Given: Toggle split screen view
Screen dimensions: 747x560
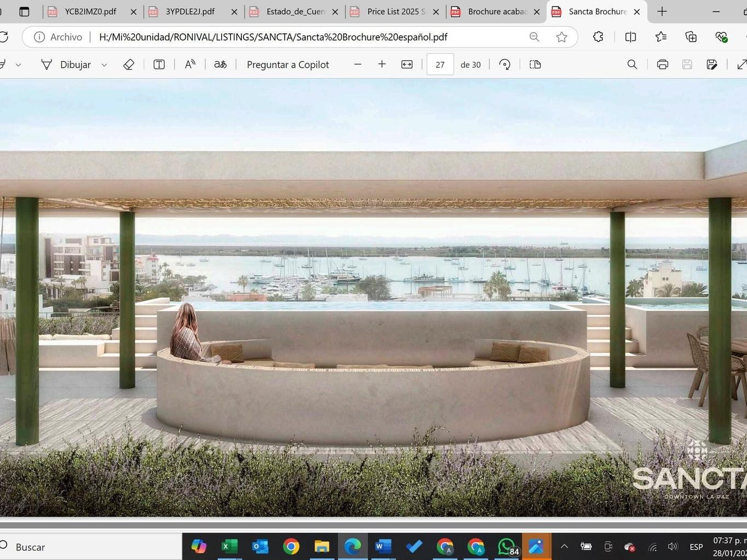Looking at the screenshot, I should coord(630,37).
